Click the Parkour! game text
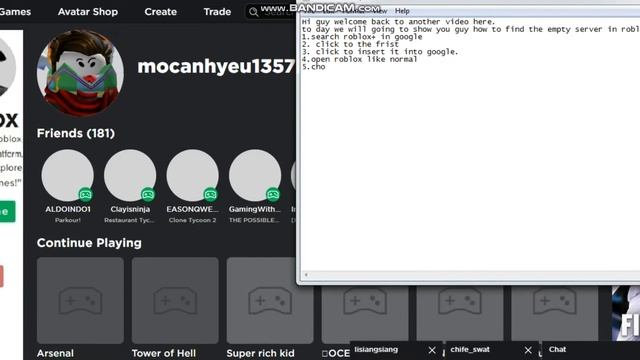Screen dimensions: 640x360 [x=68, y=220]
